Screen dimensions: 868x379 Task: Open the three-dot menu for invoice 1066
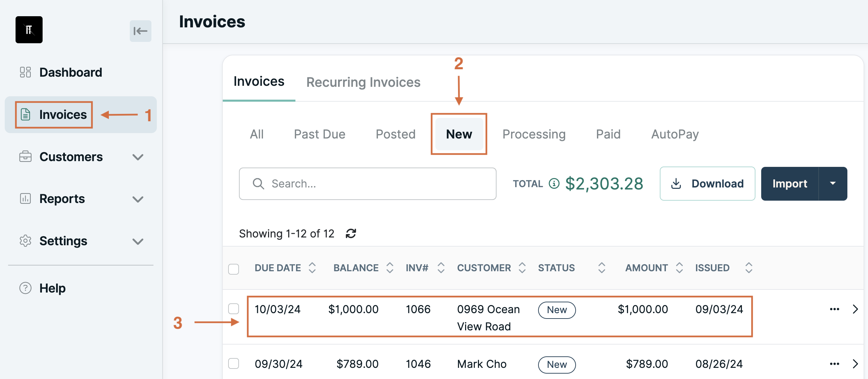point(835,309)
